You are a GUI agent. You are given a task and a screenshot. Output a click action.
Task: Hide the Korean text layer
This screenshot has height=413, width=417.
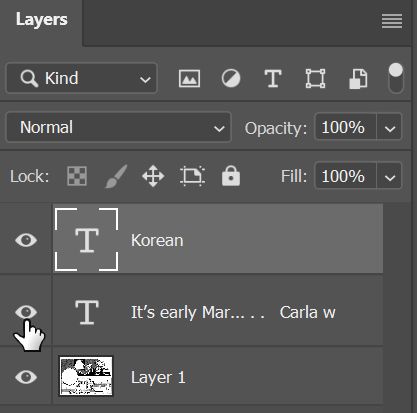26,240
